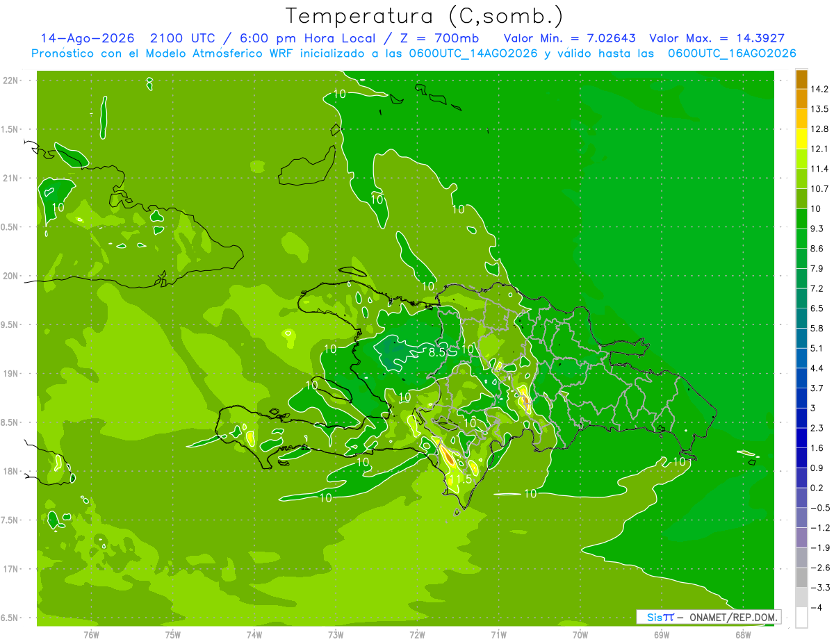Click the "74W" longitude axis label
This screenshot has height=644, width=834.
click(x=254, y=635)
